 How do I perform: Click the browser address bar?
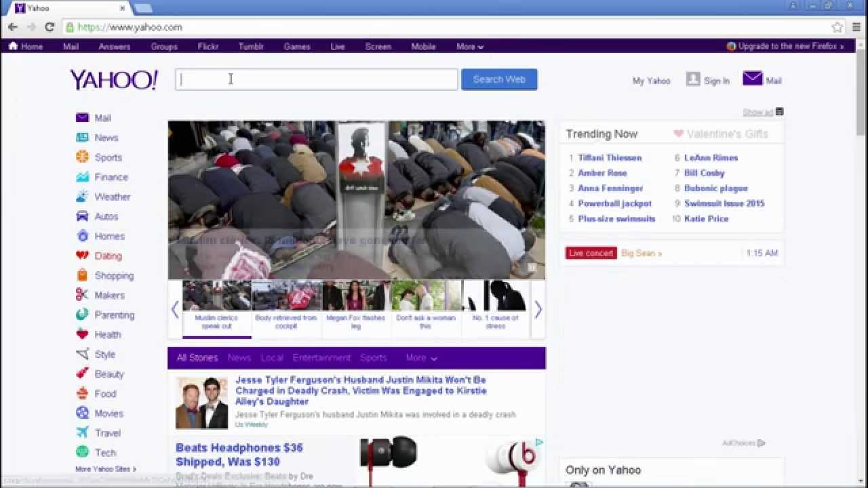448,27
